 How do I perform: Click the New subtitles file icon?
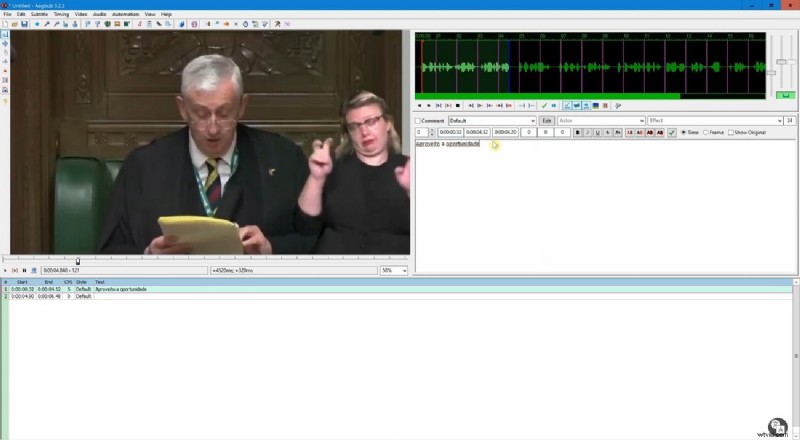[x=5, y=23]
